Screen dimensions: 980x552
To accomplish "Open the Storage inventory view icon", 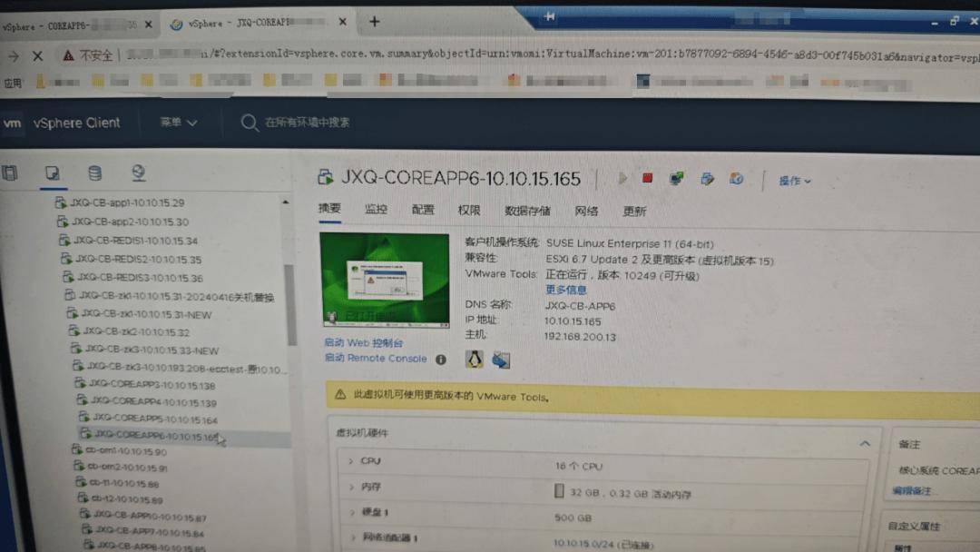I will [95, 173].
